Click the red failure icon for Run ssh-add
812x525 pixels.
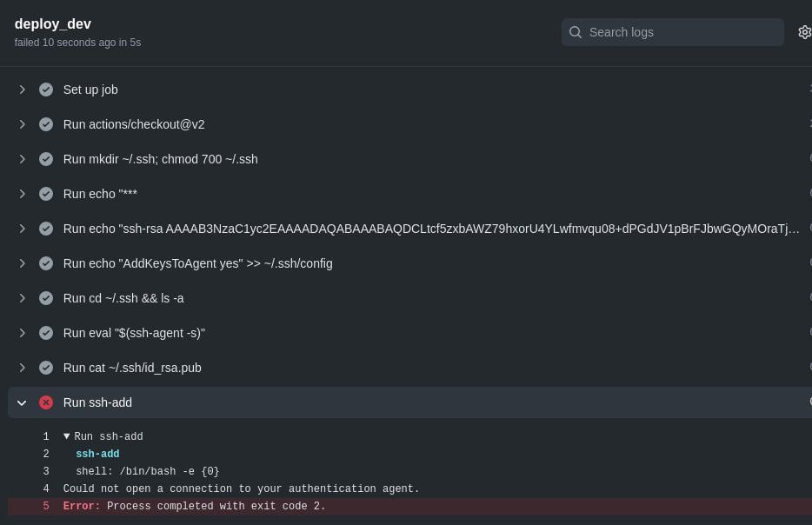[x=46, y=402]
